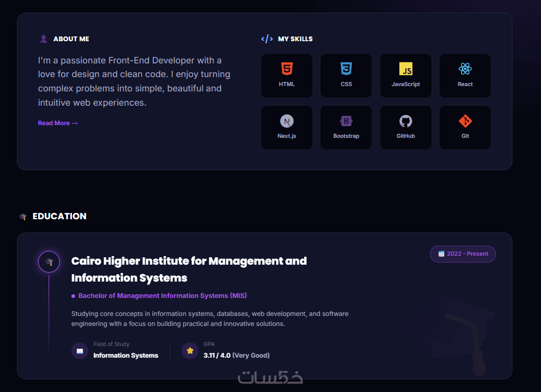Click the passionate Front-End Developer paragraph

[134, 81]
